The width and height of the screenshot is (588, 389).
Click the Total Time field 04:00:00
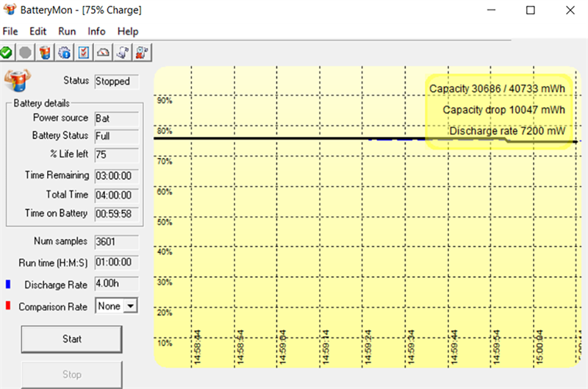(116, 196)
